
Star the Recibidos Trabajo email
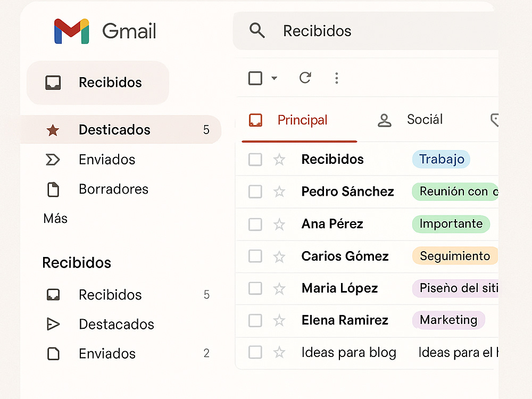(279, 160)
